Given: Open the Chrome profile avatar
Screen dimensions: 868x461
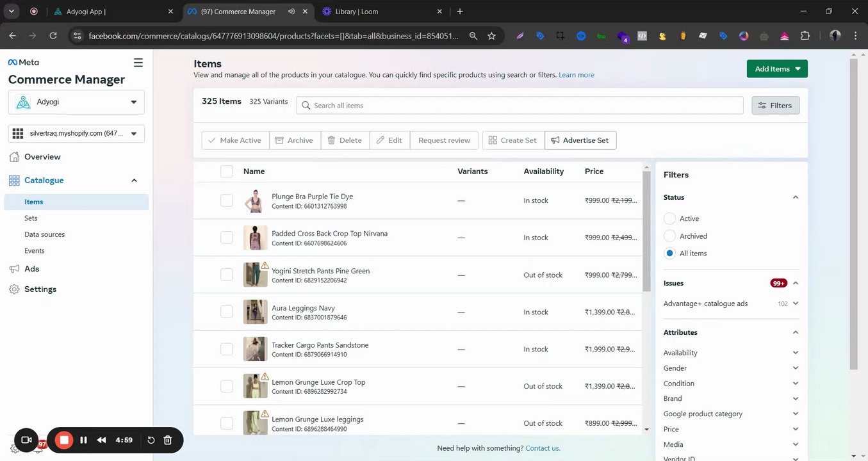Looking at the screenshot, I should (x=835, y=36).
